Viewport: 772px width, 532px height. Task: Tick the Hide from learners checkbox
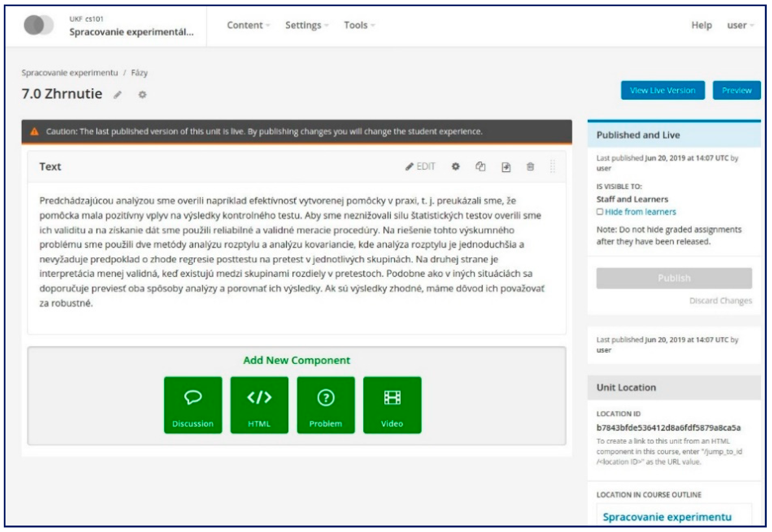tap(600, 212)
